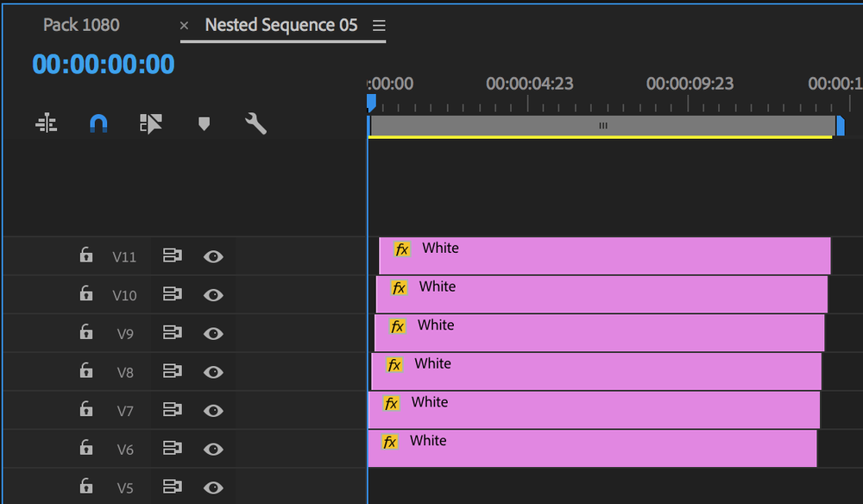Lock track V5 with the padlock
The height and width of the screenshot is (504, 863).
[85, 487]
